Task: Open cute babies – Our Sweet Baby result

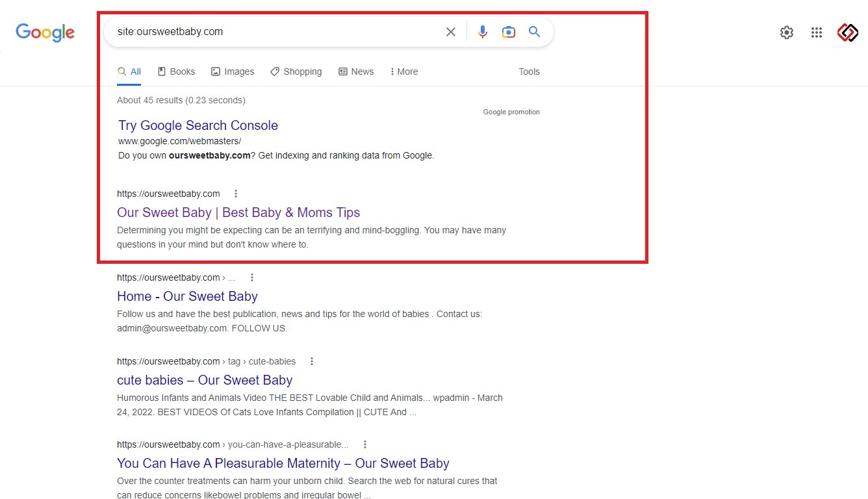Action: click(x=205, y=380)
